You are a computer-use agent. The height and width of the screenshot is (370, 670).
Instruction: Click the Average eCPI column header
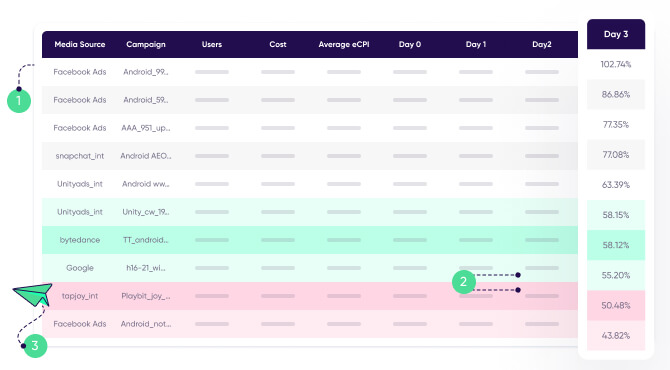click(x=344, y=44)
